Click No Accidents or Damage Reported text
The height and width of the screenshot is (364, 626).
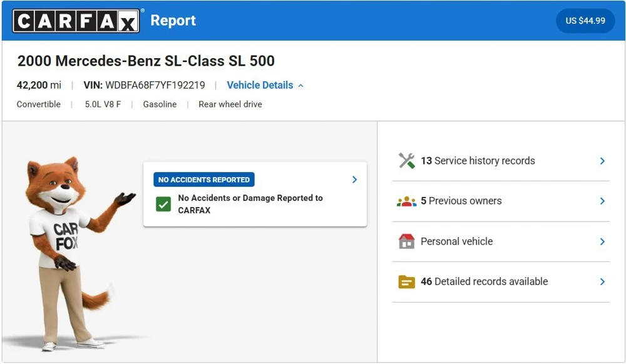click(x=250, y=204)
